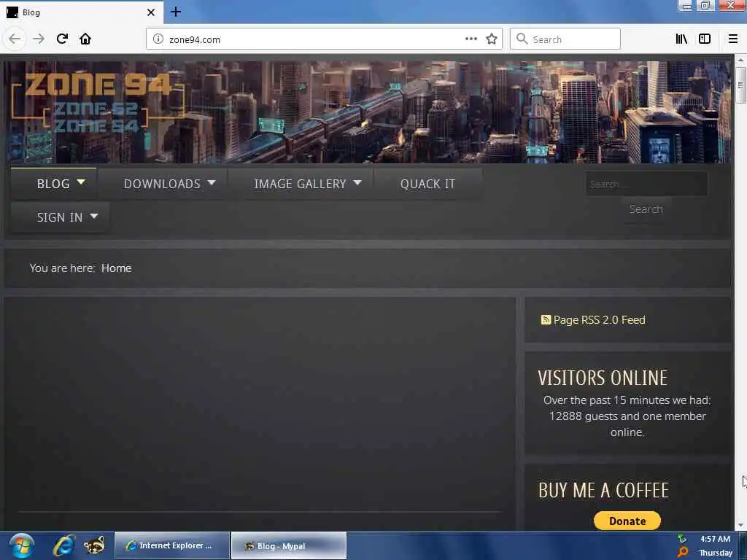Viewport: 747px width, 560px height.
Task: Click the green tray notification icon
Action: click(x=682, y=539)
